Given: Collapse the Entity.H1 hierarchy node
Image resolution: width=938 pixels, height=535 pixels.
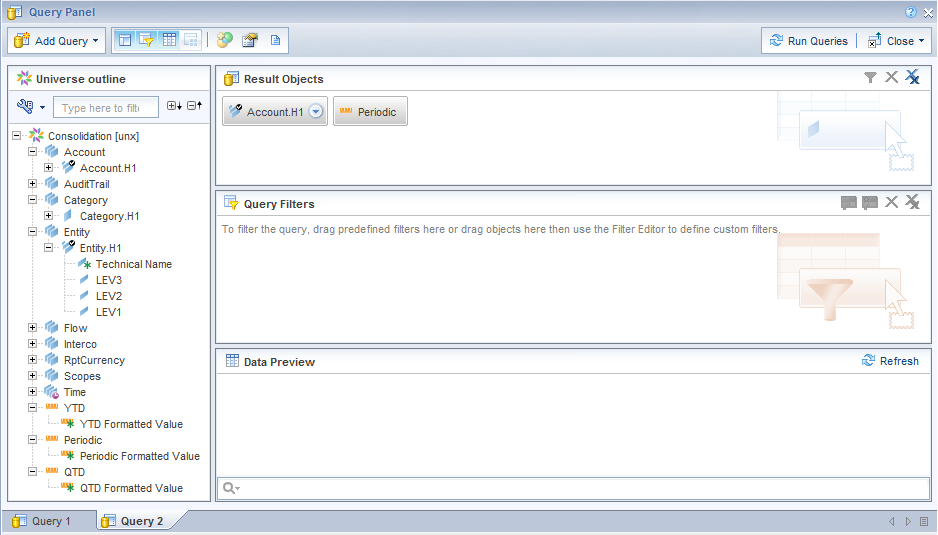Looking at the screenshot, I should pos(49,248).
